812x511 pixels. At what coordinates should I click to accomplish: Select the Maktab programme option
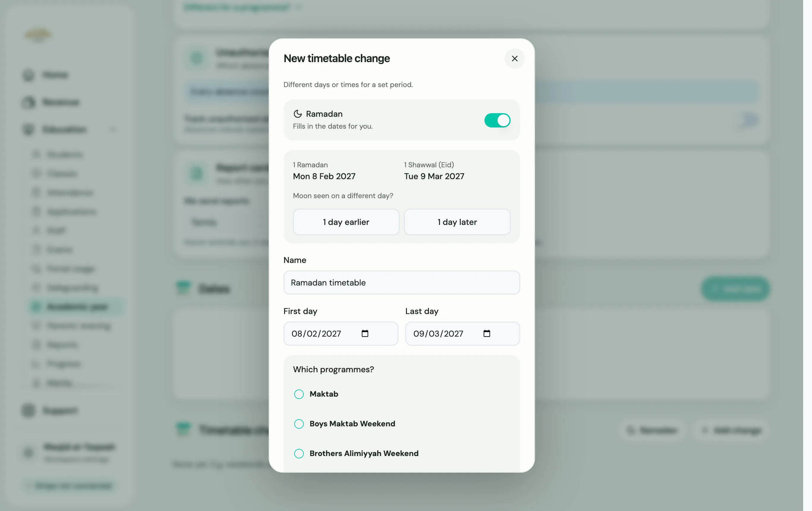(299, 394)
